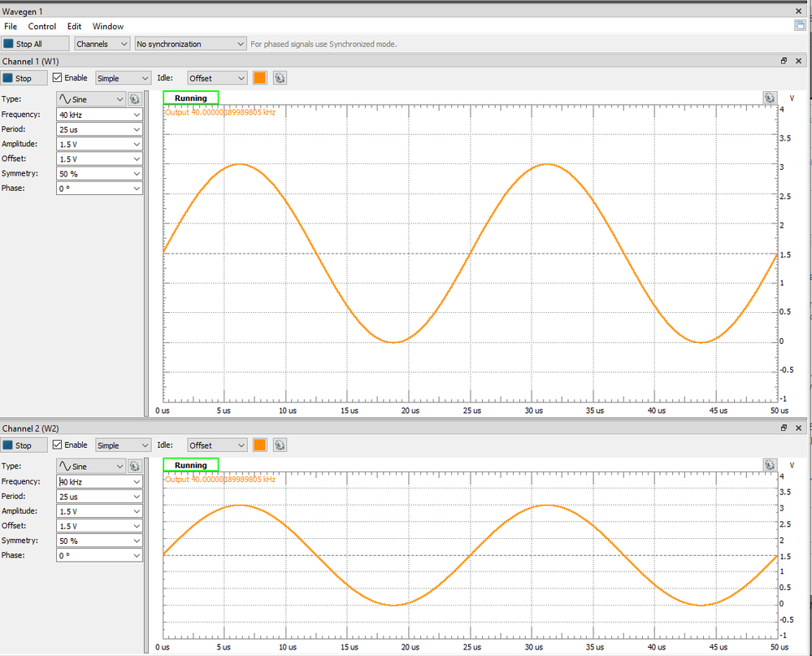Undock the Channel 1 (W1) panel

pyautogui.click(x=784, y=61)
